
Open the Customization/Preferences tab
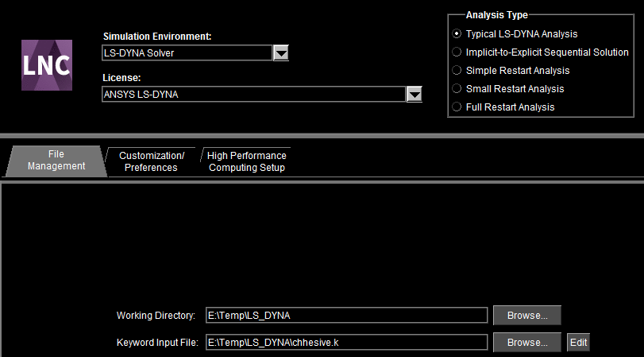pyautogui.click(x=151, y=161)
